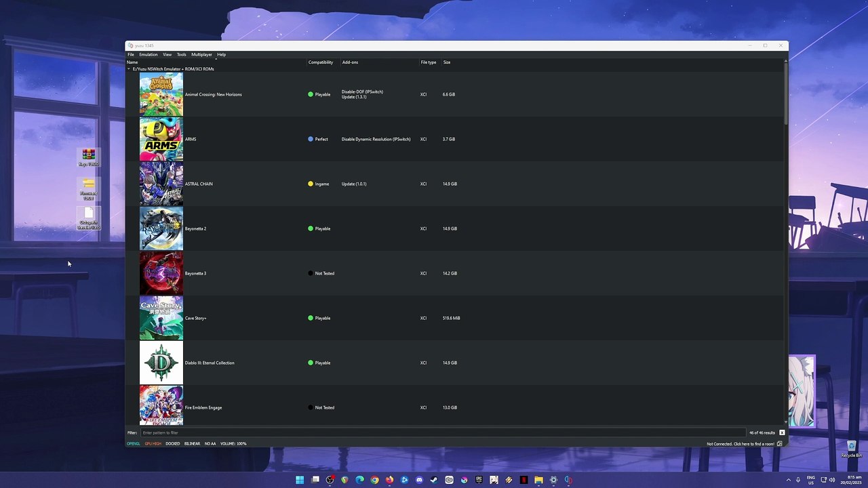The height and width of the screenshot is (488, 868).
Task: Select the Firmware folder on the desktop
Action: coord(88,189)
